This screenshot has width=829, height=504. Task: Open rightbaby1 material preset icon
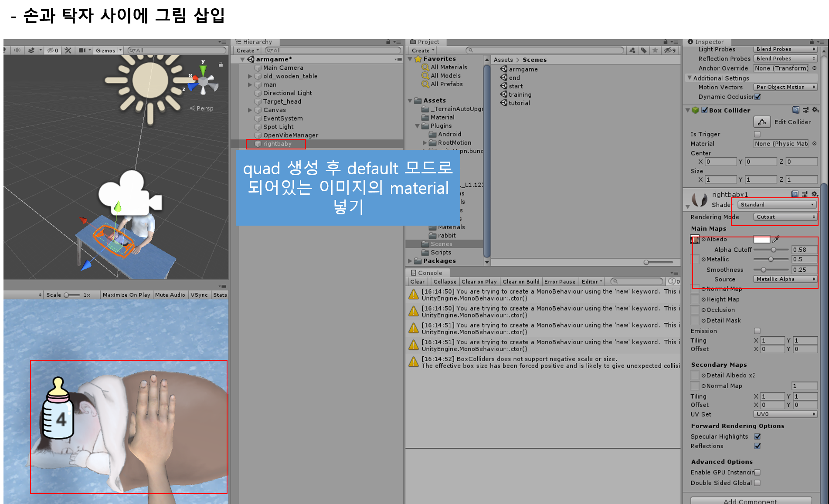pyautogui.click(x=805, y=194)
